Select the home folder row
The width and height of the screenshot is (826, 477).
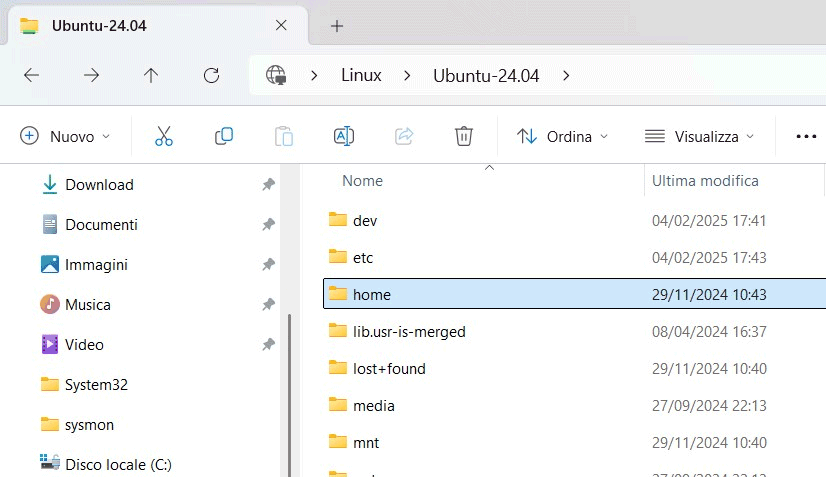[x=574, y=294]
